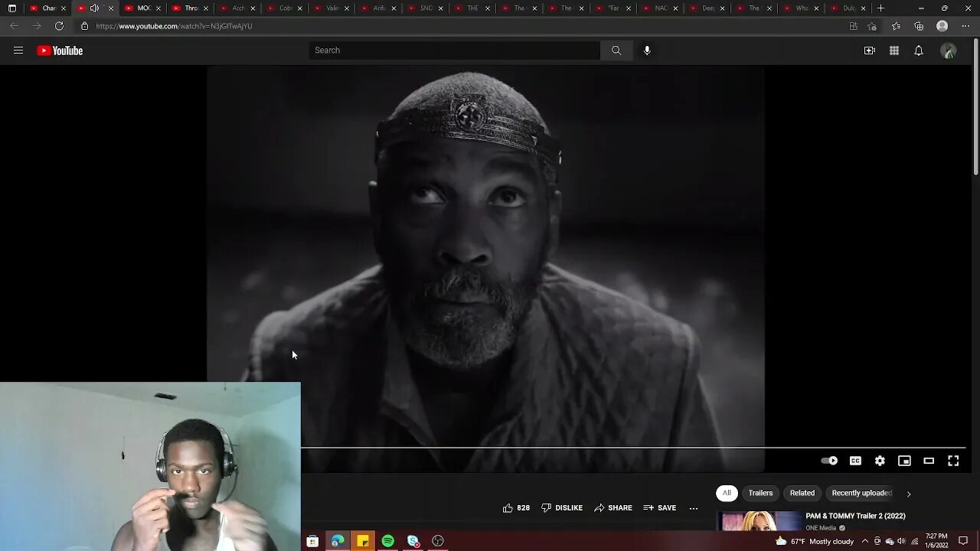Open the Windows notification center
Viewport: 980px width, 551px height.
(963, 541)
